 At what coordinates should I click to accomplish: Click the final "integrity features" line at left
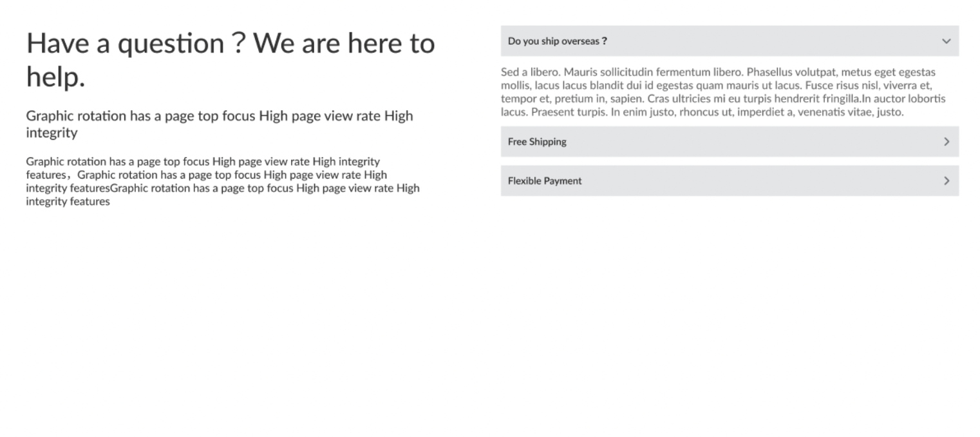68,202
